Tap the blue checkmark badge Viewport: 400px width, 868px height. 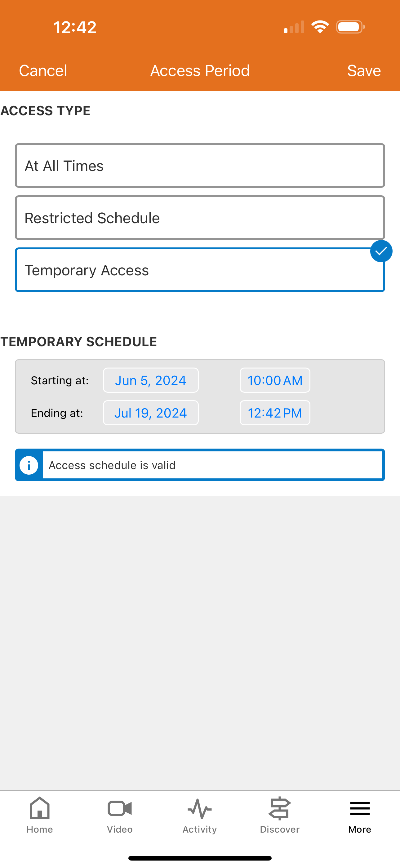[x=381, y=251]
